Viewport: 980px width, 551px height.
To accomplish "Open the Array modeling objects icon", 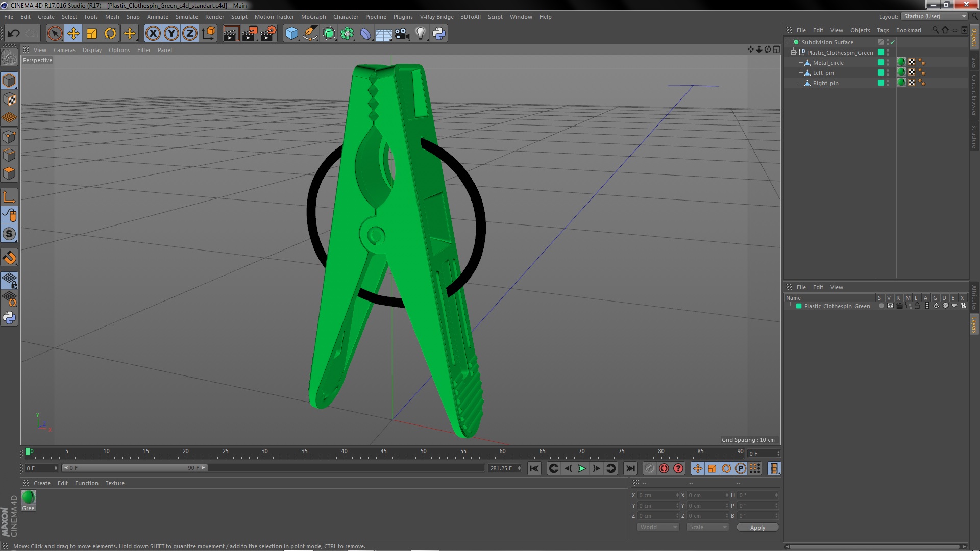I will pyautogui.click(x=347, y=34).
